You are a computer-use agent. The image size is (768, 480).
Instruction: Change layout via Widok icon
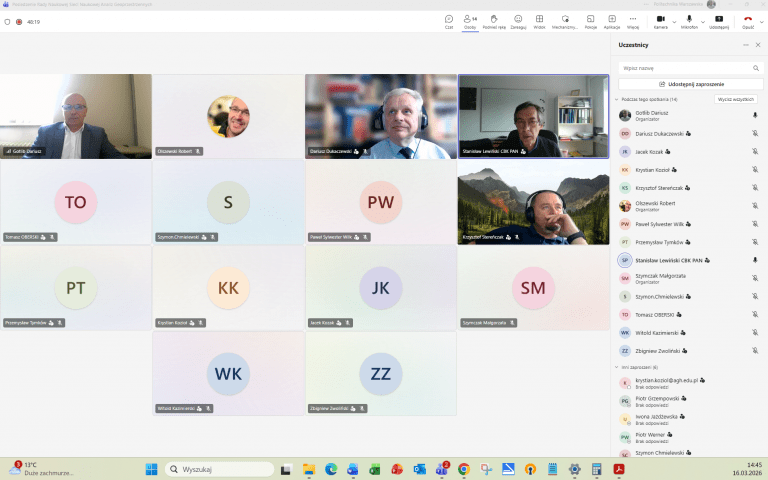click(539, 22)
